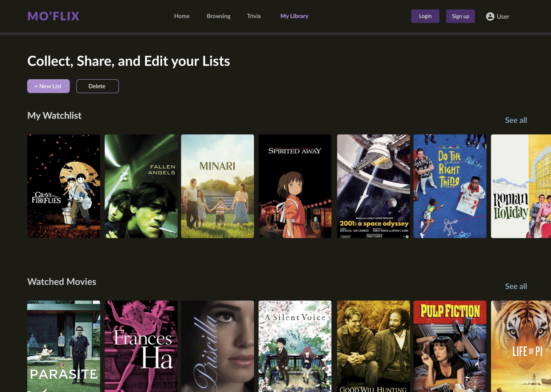Open the Minari movie poster
Image resolution: width=551 pixels, height=392 pixels.
coord(217,186)
